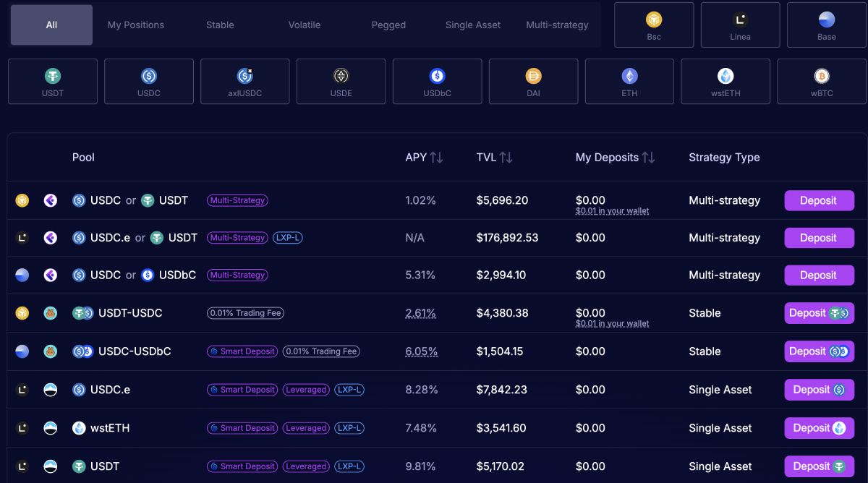Sort pools by TVL arrows
The height and width of the screenshot is (483, 868).
click(506, 157)
